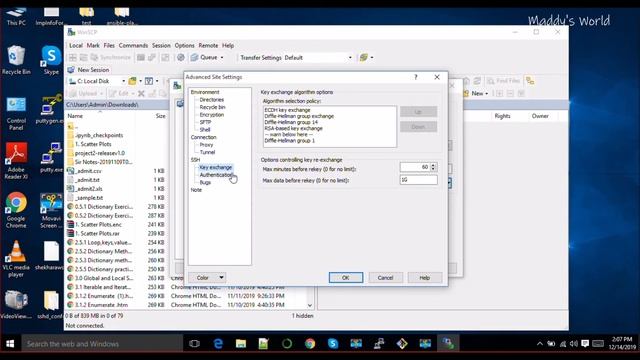Select Note in settings tree

point(196,190)
